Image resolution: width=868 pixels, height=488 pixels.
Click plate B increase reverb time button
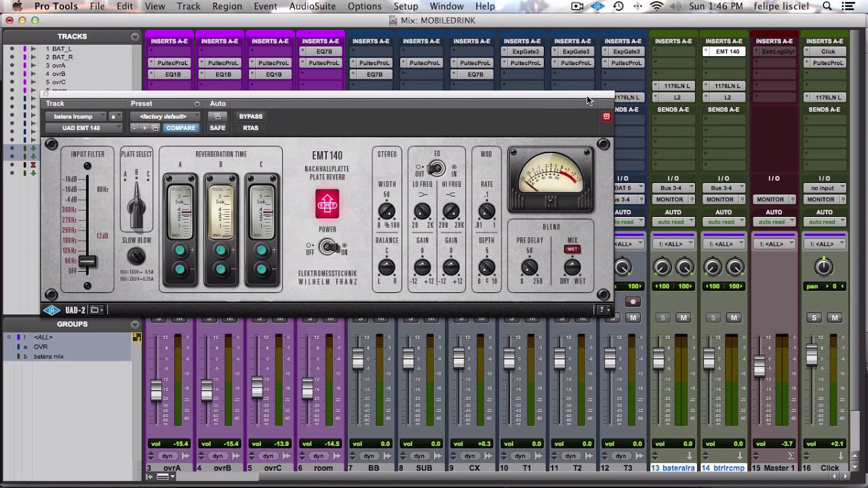coord(221,251)
